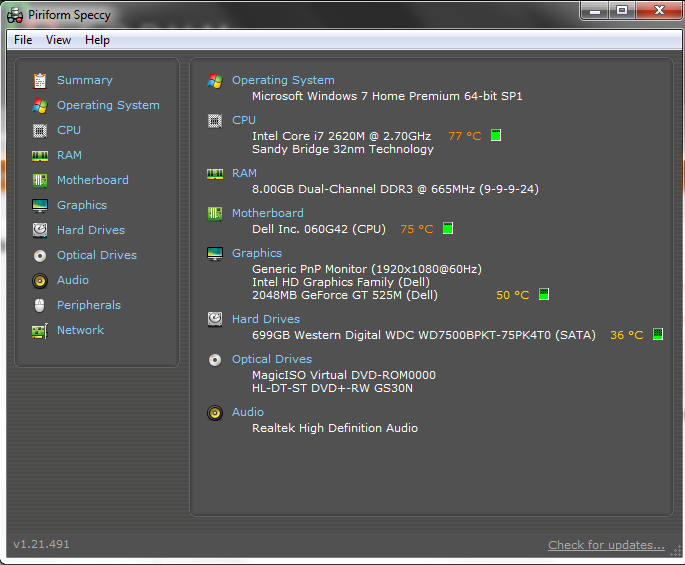Open Optical Drives from the sidebar

pyautogui.click(x=97, y=255)
